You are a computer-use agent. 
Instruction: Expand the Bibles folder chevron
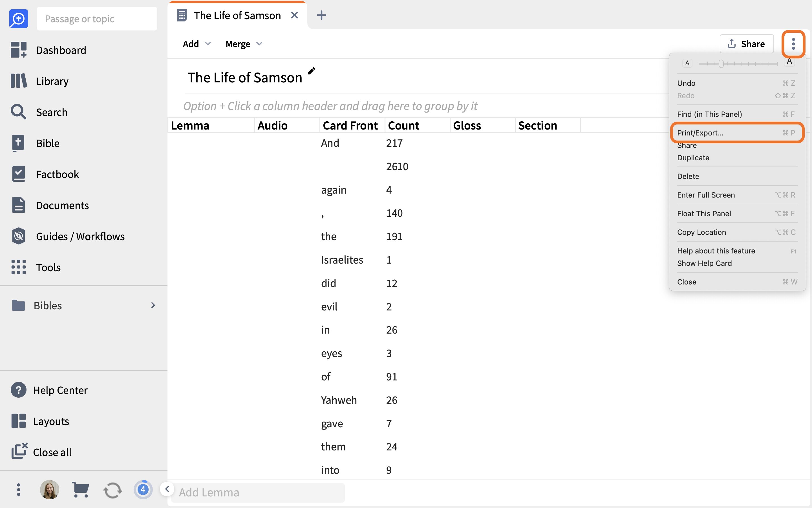pos(153,305)
